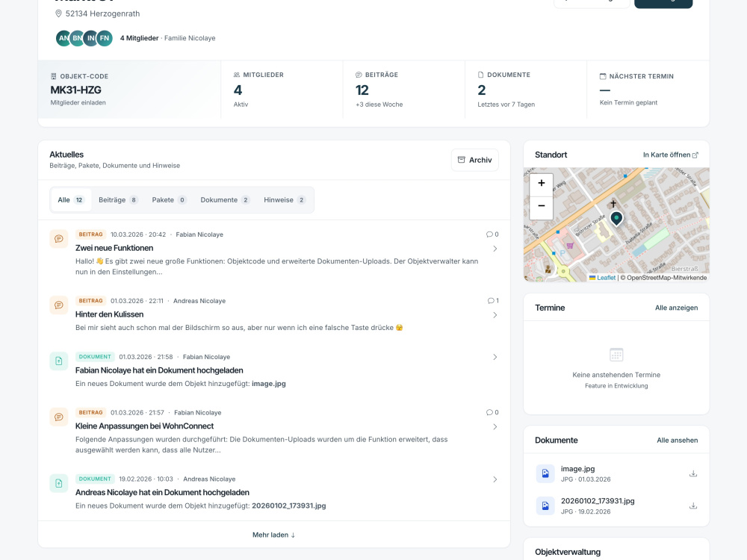The width and height of the screenshot is (747, 560).
Task: Click the Kein Termin geplant text
Action: [x=628, y=102]
